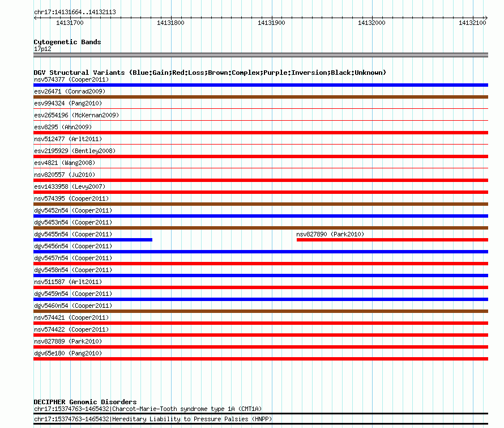Select the esv26471 (Conrad2009) variant label

tap(70, 91)
